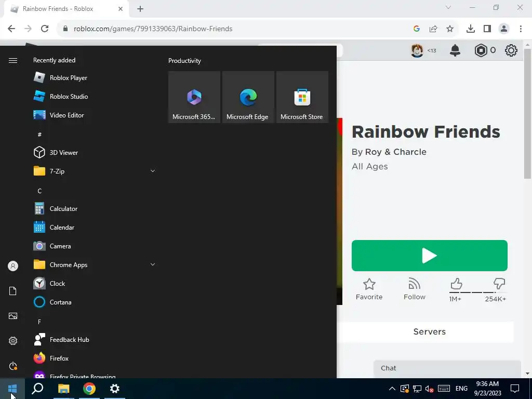This screenshot has height=399, width=532.
Task: Click the Productivity group heading
Action: point(184,61)
